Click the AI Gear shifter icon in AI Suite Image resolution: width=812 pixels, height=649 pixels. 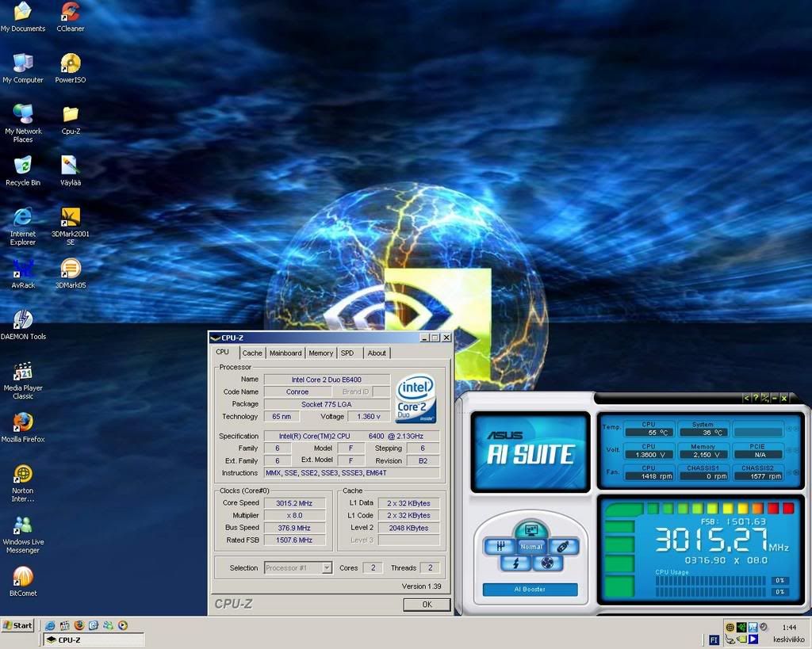pyautogui.click(x=500, y=546)
